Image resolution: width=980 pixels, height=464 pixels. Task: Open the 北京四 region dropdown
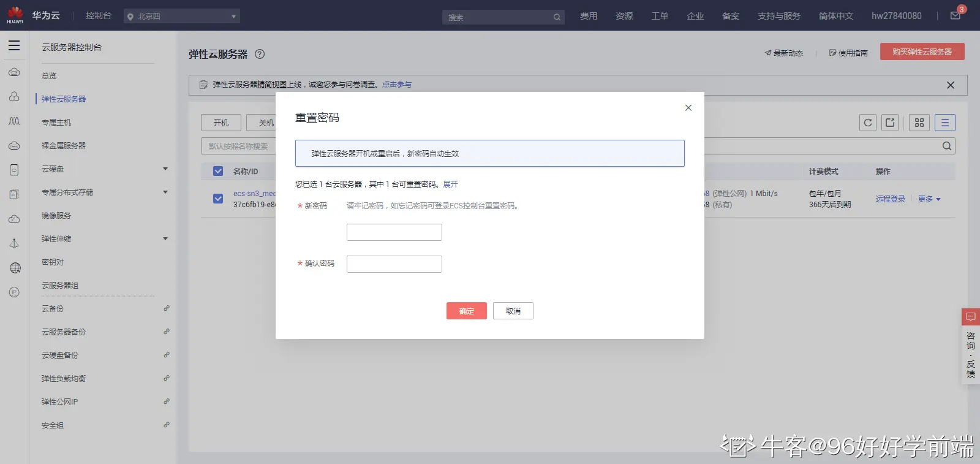tap(182, 17)
